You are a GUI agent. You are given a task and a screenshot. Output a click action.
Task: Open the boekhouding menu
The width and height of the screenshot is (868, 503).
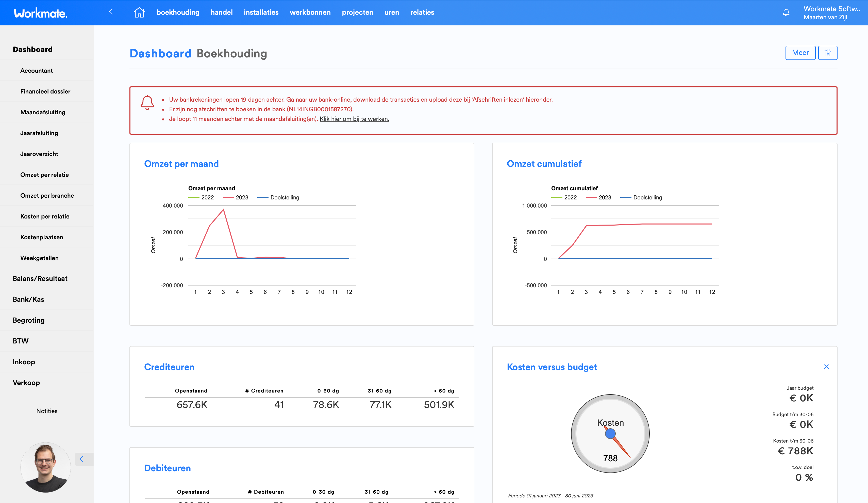pyautogui.click(x=178, y=12)
